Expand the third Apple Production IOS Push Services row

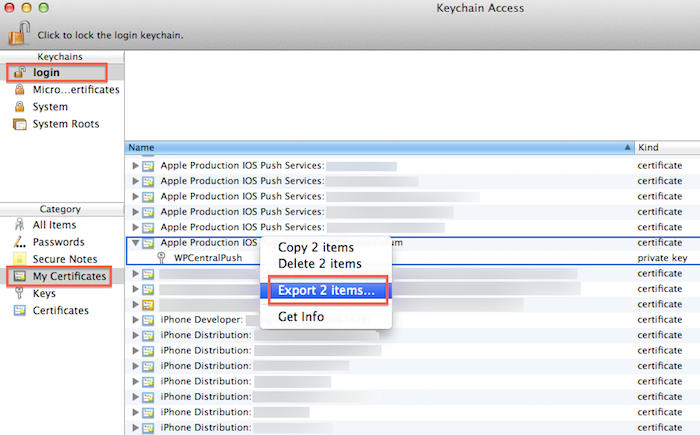135,197
